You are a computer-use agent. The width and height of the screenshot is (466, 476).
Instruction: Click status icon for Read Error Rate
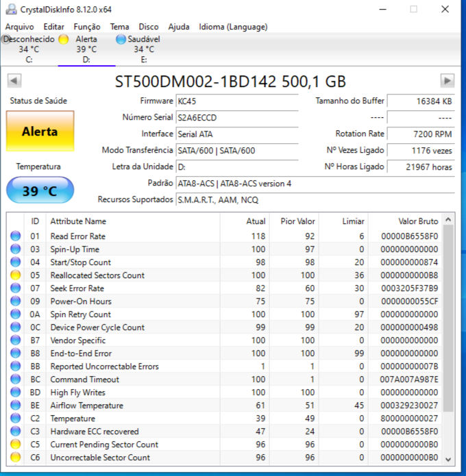[16, 236]
